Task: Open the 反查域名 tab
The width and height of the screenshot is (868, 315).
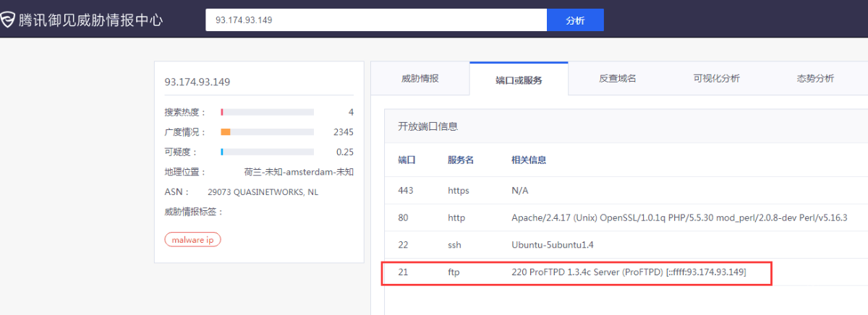Action: click(618, 79)
